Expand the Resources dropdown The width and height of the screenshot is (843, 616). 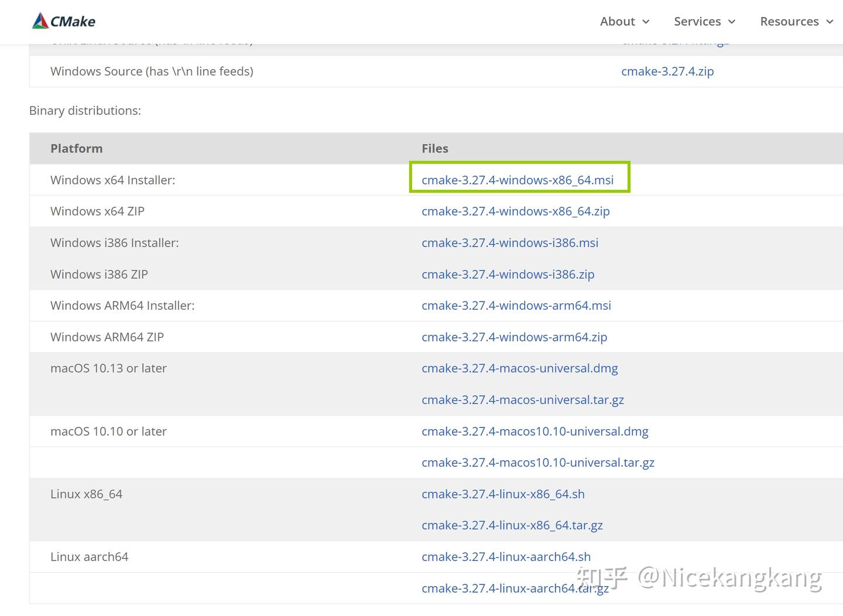pyautogui.click(x=796, y=21)
